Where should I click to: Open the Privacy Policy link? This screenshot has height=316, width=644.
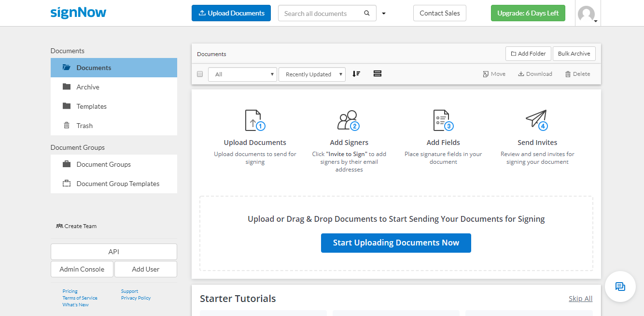[136, 298]
